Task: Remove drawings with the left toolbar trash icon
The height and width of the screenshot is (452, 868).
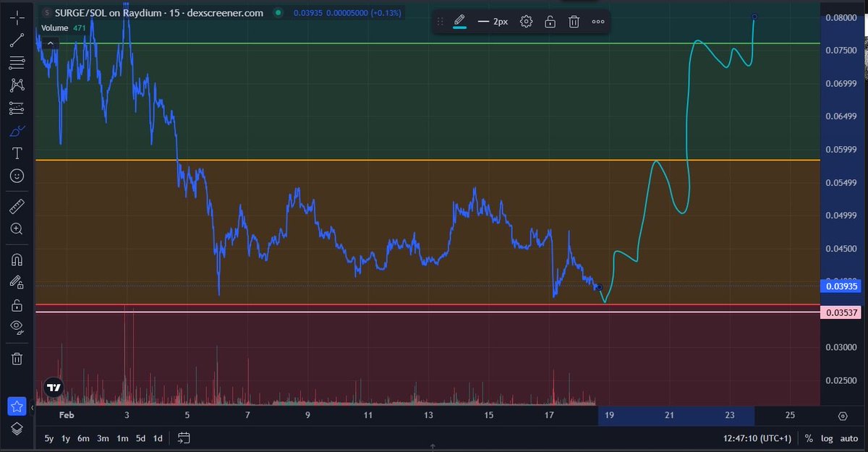Action: 17,359
